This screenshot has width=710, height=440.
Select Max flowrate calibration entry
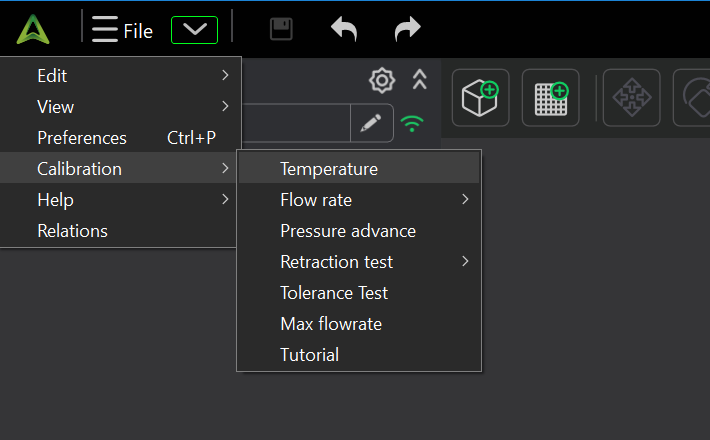click(331, 324)
